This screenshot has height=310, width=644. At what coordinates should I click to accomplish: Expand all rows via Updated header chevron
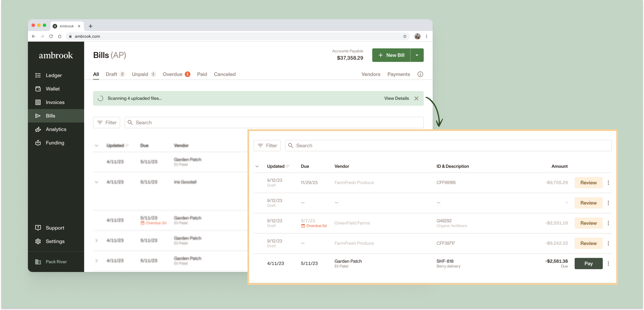257,166
